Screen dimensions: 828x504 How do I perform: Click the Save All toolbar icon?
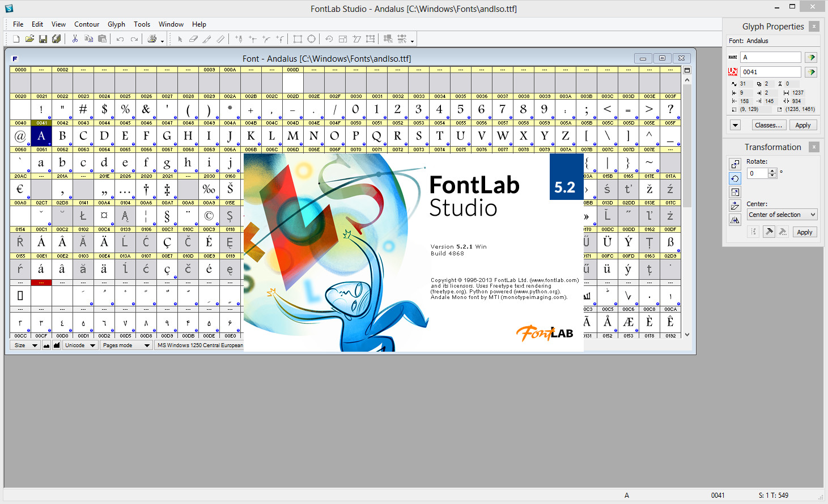pyautogui.click(x=57, y=39)
